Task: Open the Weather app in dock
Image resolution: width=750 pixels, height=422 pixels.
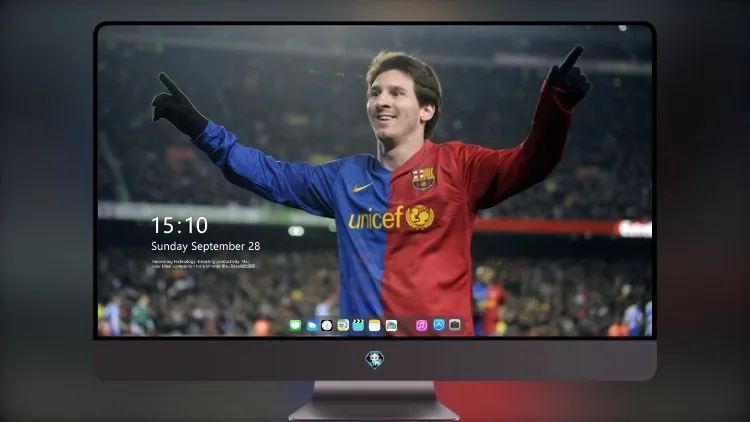Action: tap(311, 325)
